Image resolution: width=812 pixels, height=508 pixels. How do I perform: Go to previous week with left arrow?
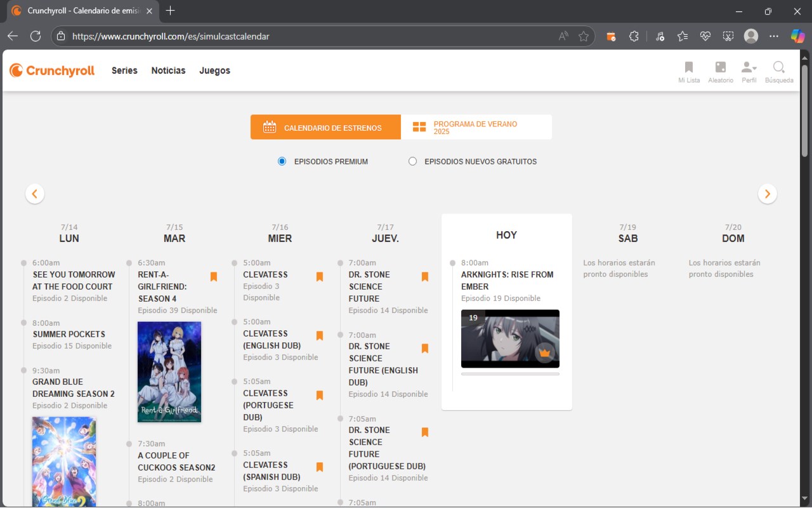pos(35,194)
